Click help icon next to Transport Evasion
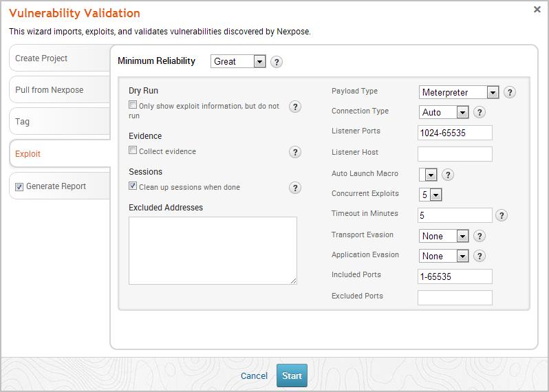549x392 pixels. 480,236
